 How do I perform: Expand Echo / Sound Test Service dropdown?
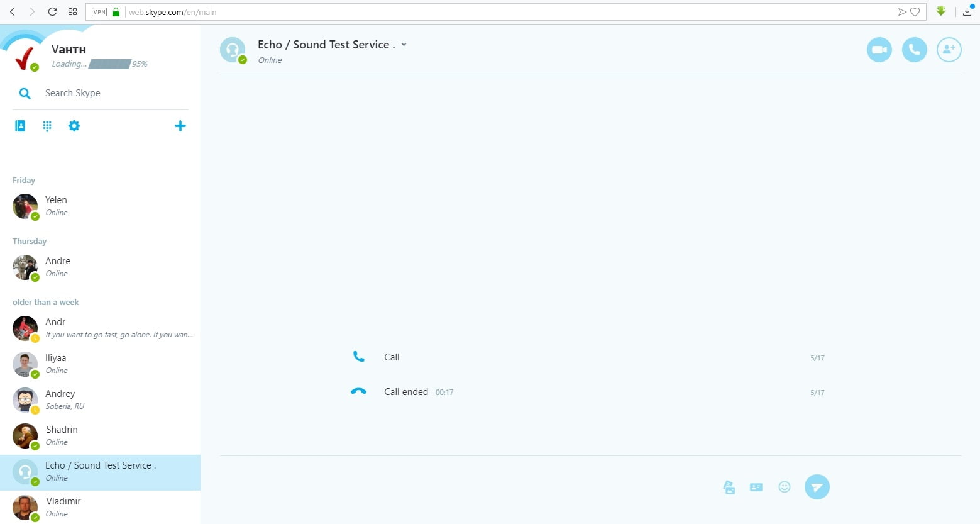click(404, 45)
